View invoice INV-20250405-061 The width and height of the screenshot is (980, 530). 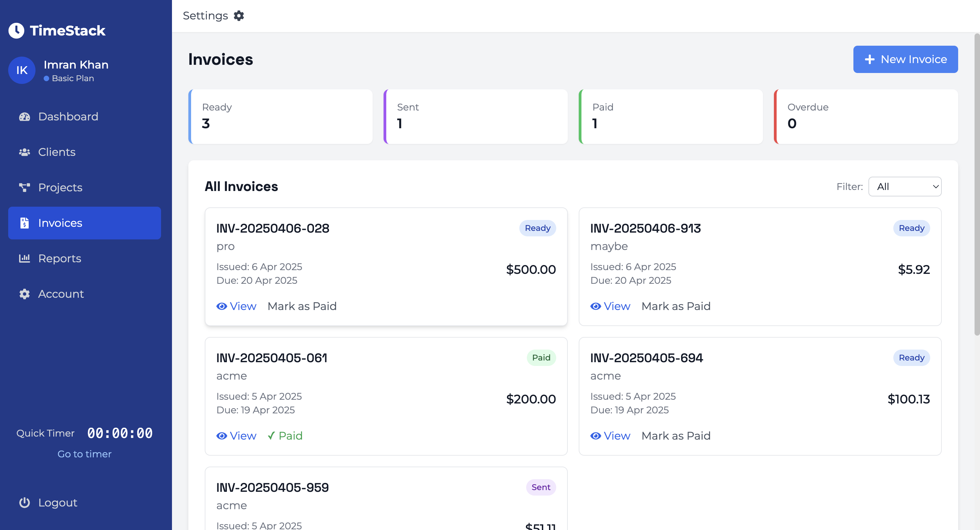pos(236,436)
